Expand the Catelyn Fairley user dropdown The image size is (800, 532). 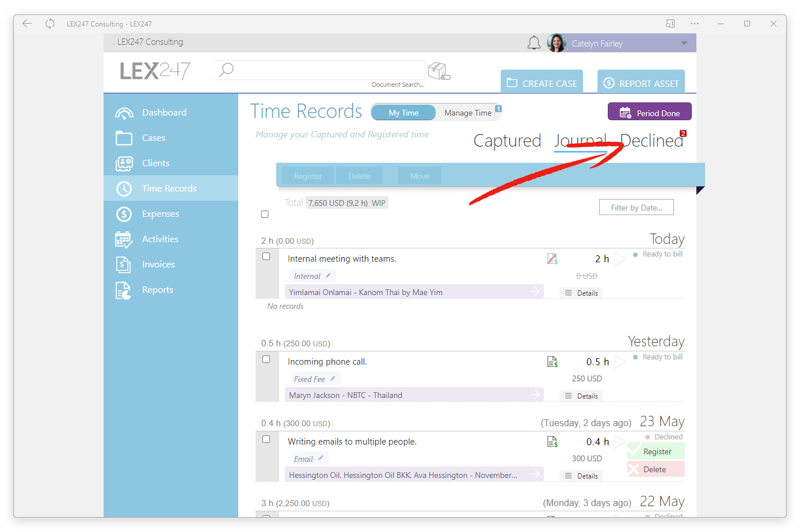pyautogui.click(x=684, y=43)
